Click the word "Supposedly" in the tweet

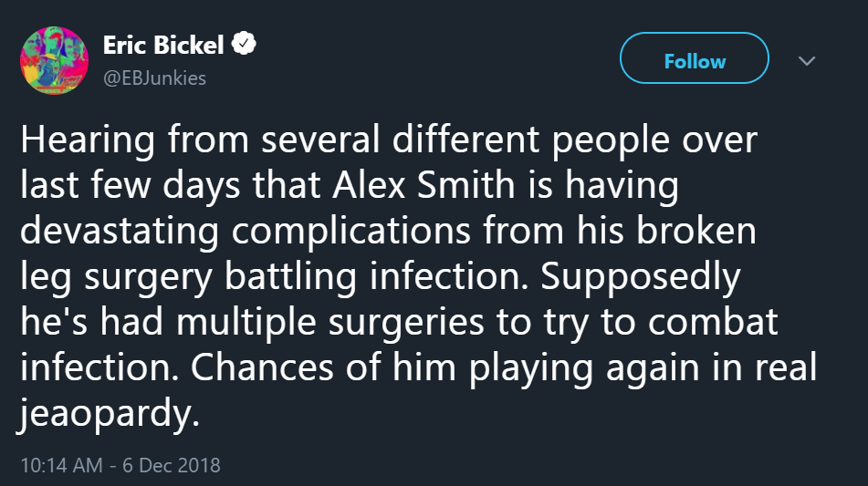(641, 276)
